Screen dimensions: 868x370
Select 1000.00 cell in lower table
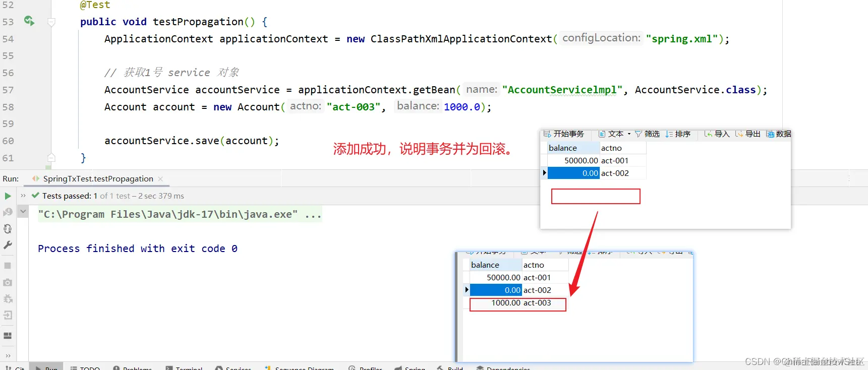pyautogui.click(x=496, y=303)
